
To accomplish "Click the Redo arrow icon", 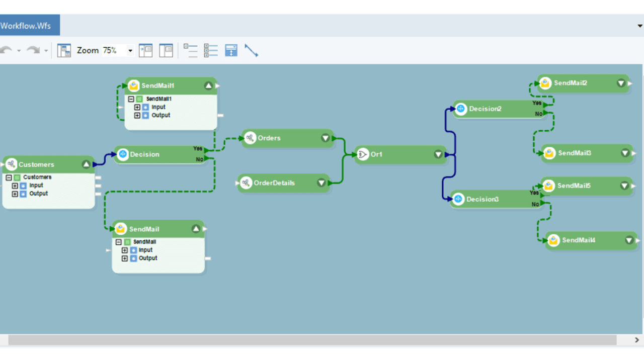I will (32, 50).
